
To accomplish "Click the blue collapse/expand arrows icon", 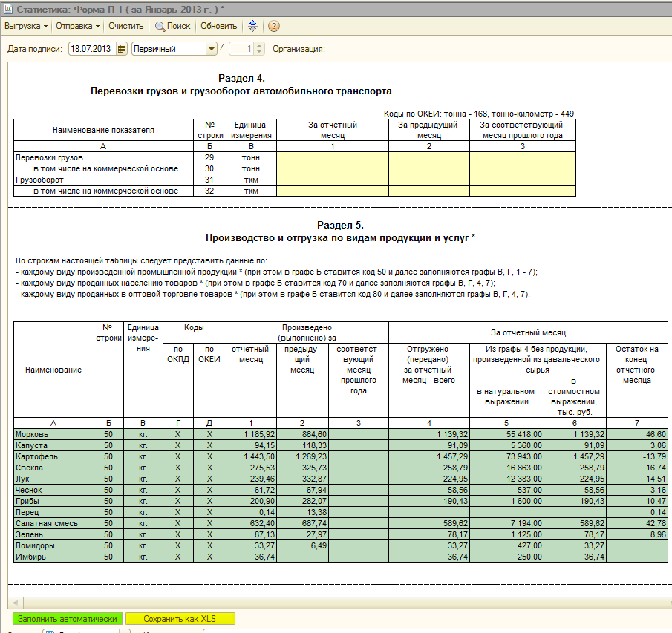I will tap(253, 26).
